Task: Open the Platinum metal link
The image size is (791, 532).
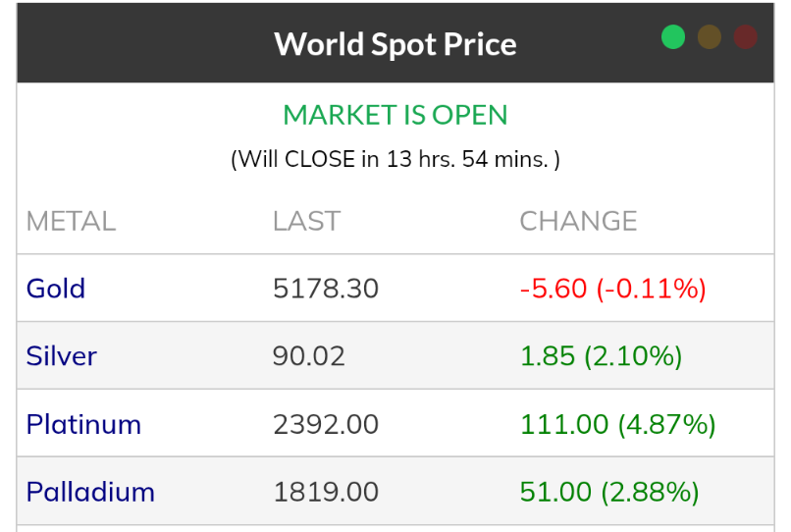Action: point(83,424)
